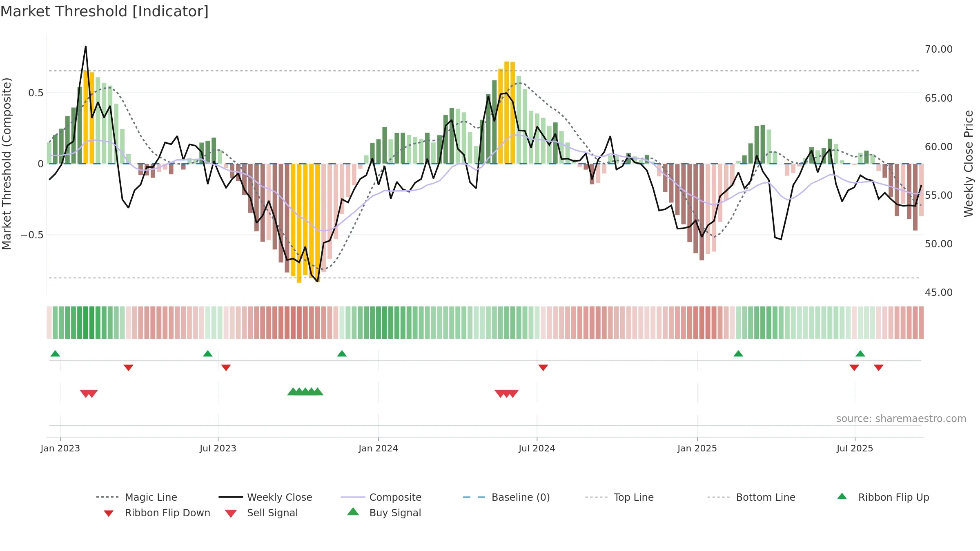Toggle the Sell Signal legend entry

(261, 513)
